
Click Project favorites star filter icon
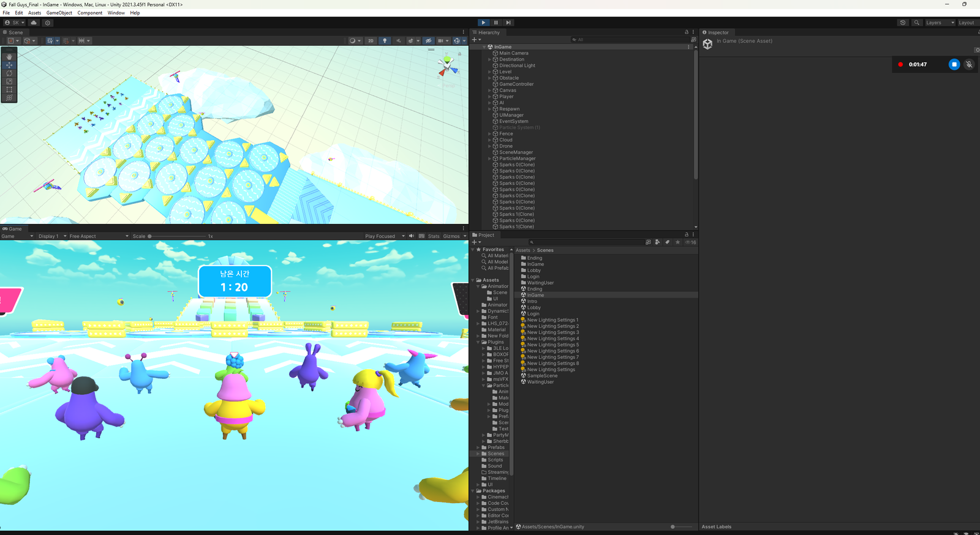[x=677, y=242]
